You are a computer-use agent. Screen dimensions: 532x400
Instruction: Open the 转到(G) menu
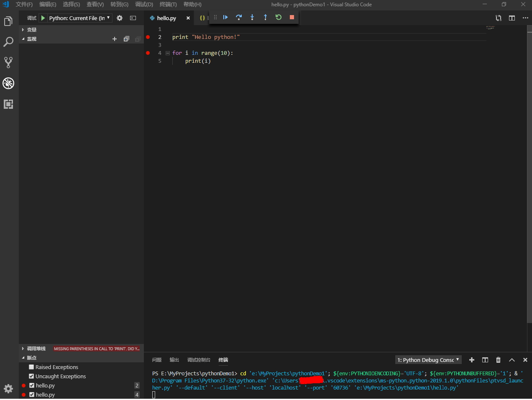120,4
